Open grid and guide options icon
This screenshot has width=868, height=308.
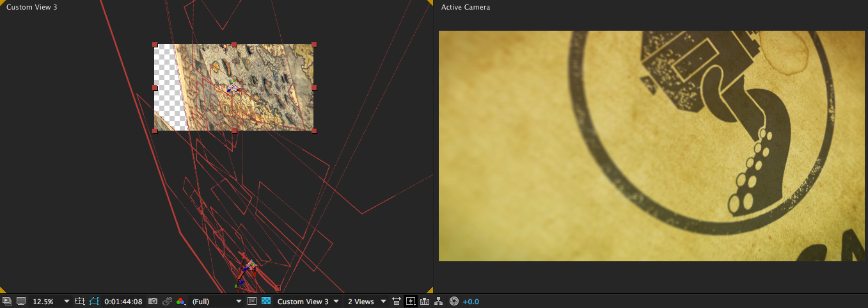pyautogui.click(x=80, y=301)
